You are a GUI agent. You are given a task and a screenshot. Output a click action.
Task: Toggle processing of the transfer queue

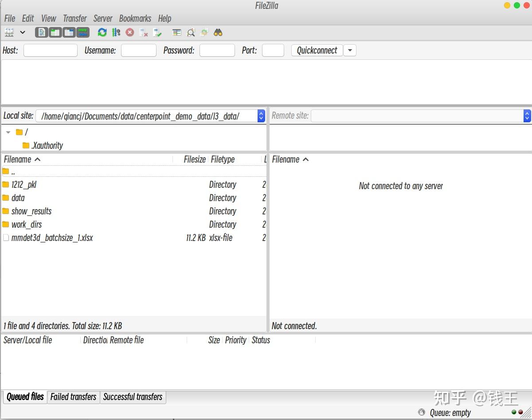116,32
